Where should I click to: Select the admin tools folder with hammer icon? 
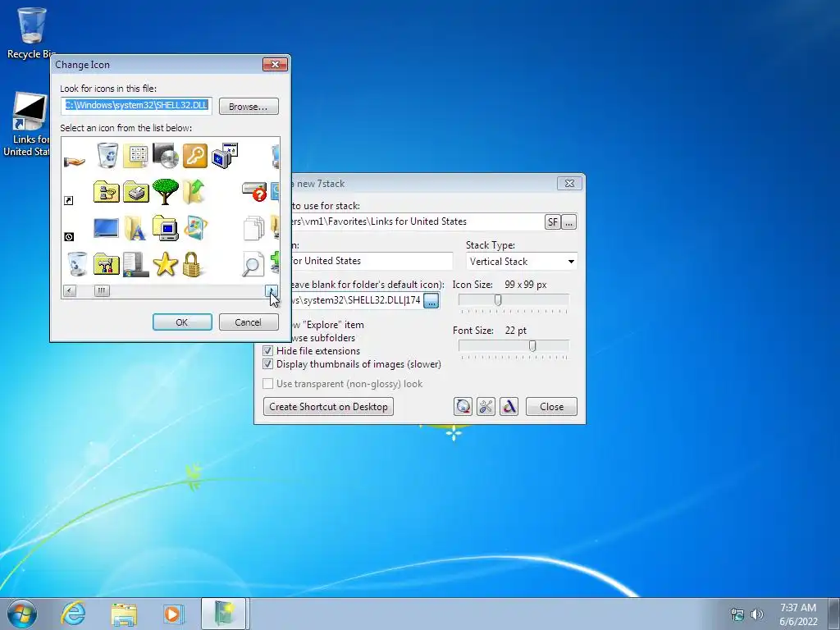point(107,265)
